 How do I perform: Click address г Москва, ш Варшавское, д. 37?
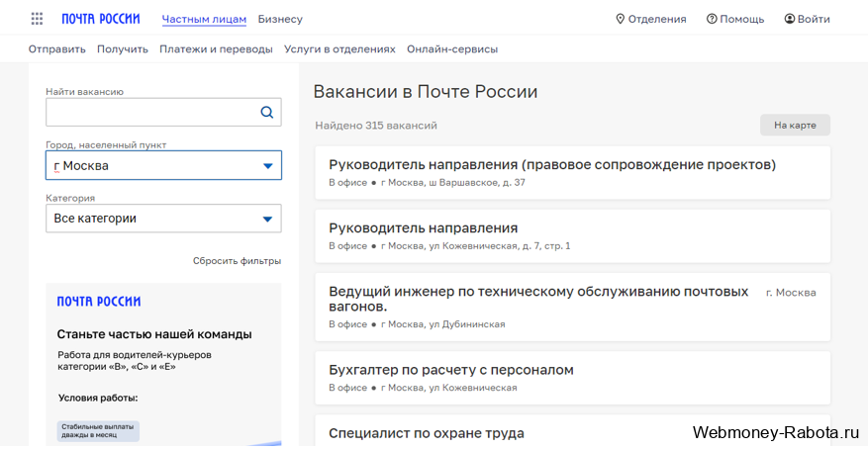pos(453,182)
